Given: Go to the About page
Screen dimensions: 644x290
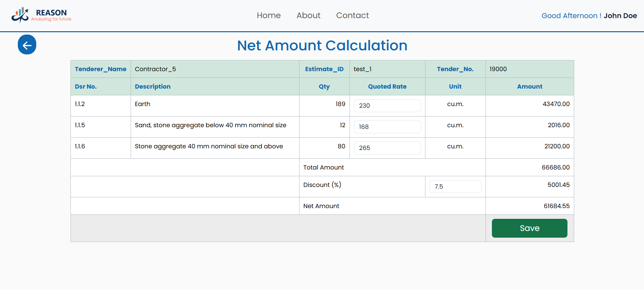Looking at the screenshot, I should [308, 15].
